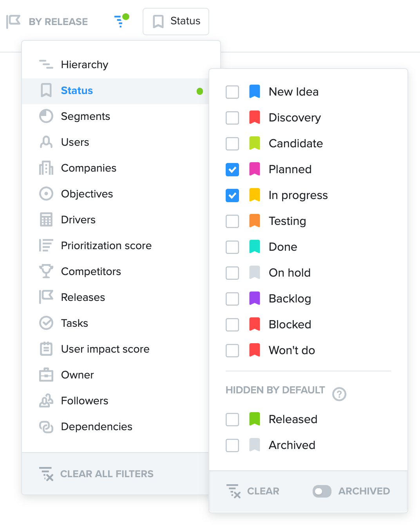The width and height of the screenshot is (420, 525).
Task: Click the Dependencies link icon
Action: [x=46, y=427]
